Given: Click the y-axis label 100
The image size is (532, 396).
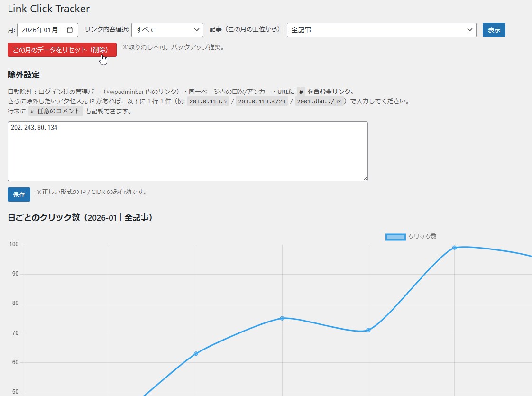Looking at the screenshot, I should tap(14, 244).
